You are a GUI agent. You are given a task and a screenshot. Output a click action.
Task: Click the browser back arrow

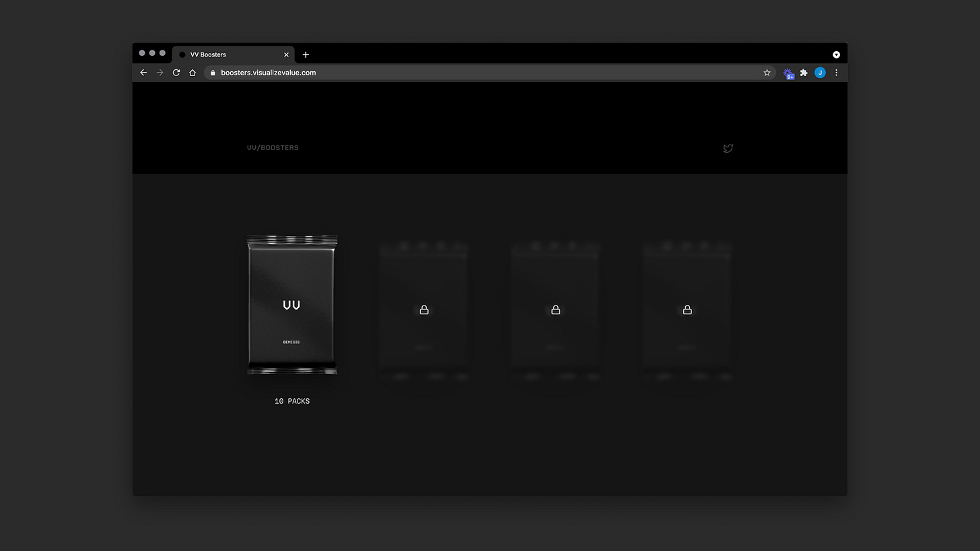[143, 73]
